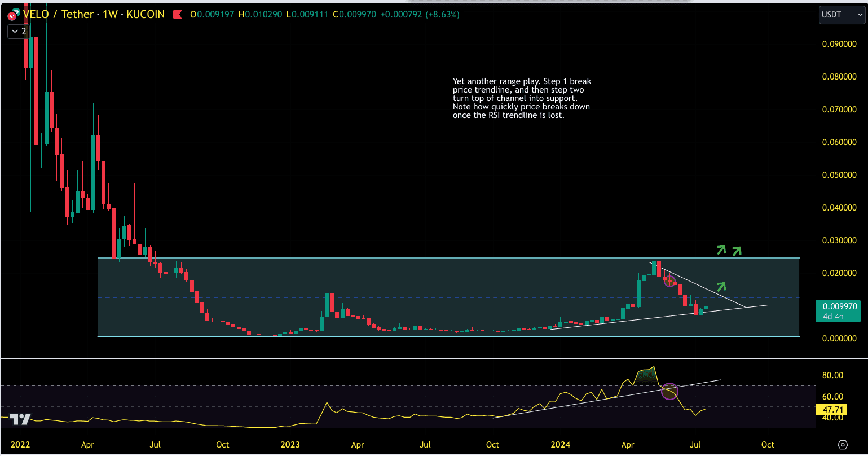Click the change value +0.000792 (+8.63%)

point(420,15)
